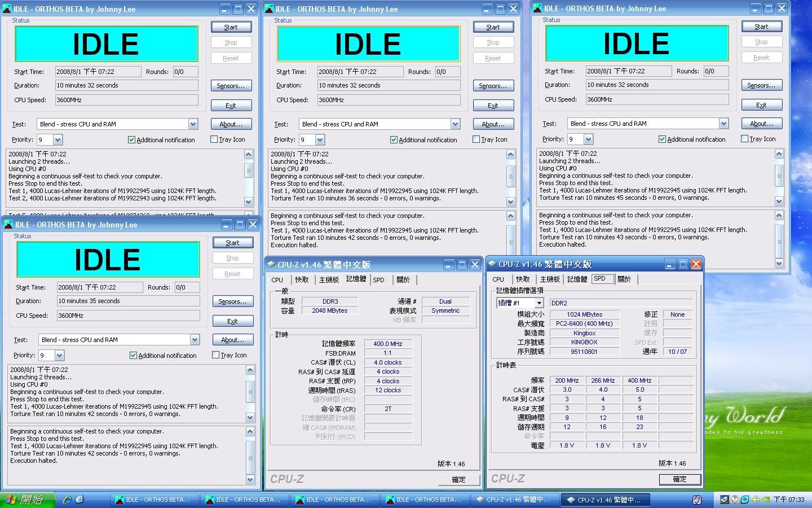
Task: Uncheck Additional notification in top-left ORTHOS window
Action: pos(131,140)
